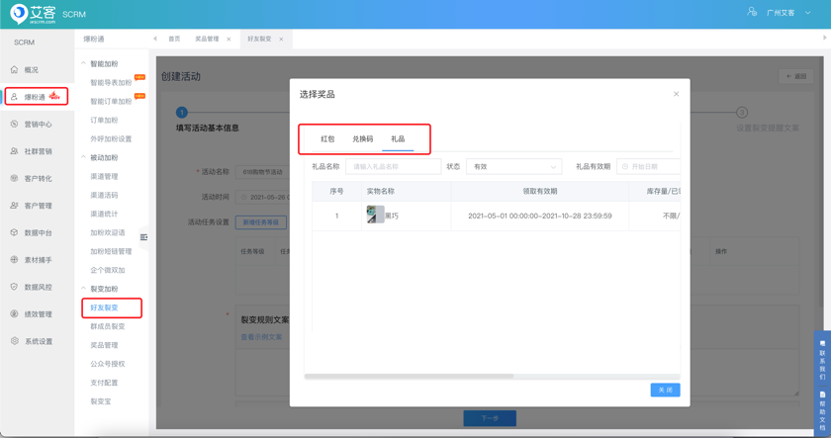832x438 pixels.
Task: Click the 联系我们 floating side button
Action: (822, 356)
